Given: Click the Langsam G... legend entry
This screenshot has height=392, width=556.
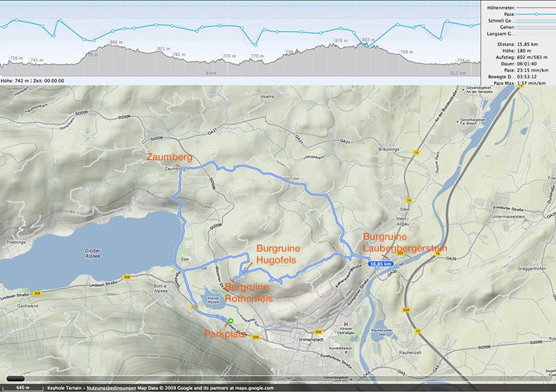Looking at the screenshot, I should [x=500, y=33].
